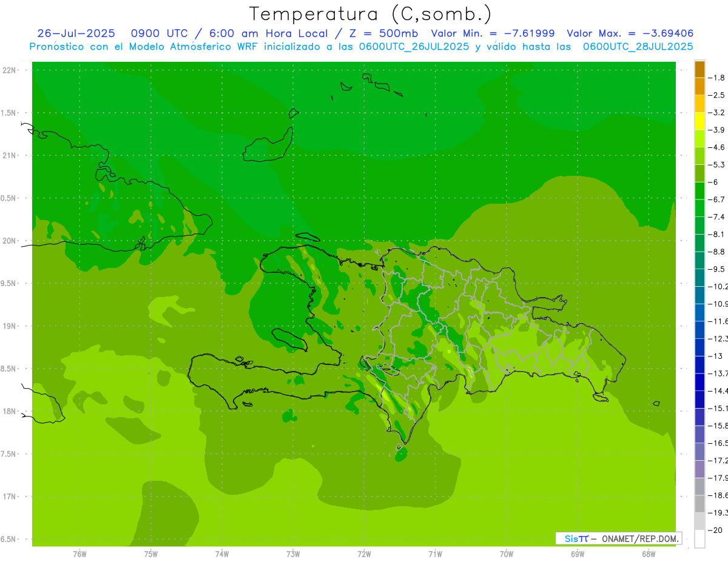This screenshot has width=728, height=562.
Task: Click the "71W" longitude axis label
Action: [x=435, y=554]
